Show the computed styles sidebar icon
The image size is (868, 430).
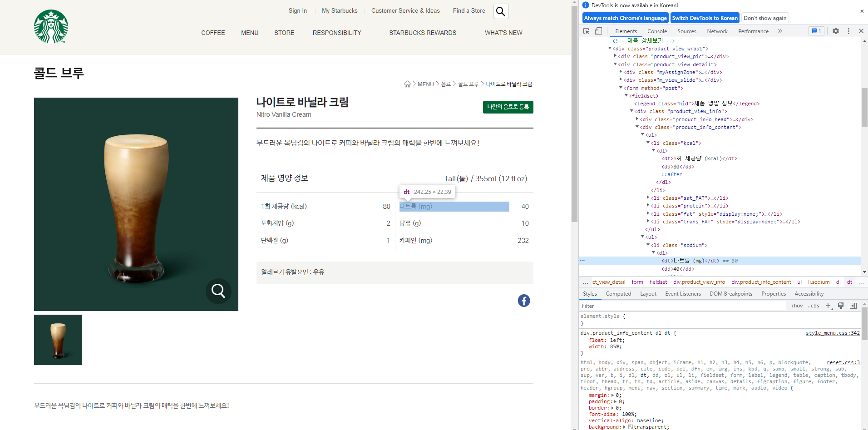(x=853, y=306)
